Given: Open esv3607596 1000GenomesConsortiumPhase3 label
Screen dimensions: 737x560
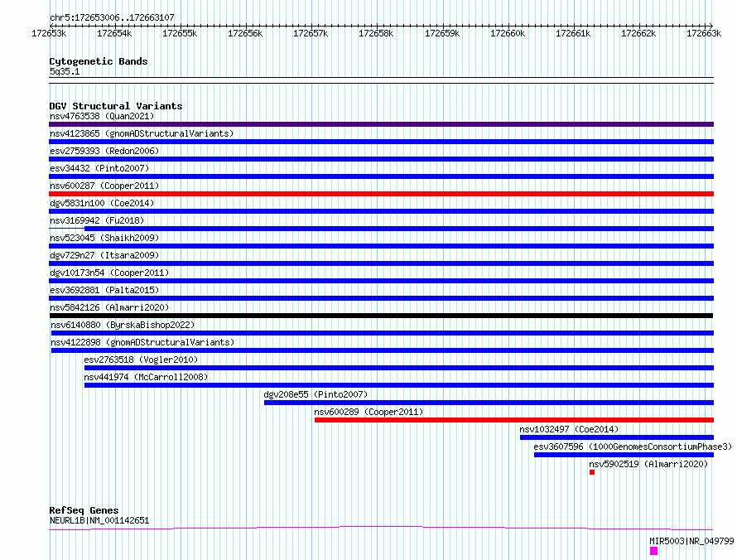Looking at the screenshot, I should [x=633, y=447].
